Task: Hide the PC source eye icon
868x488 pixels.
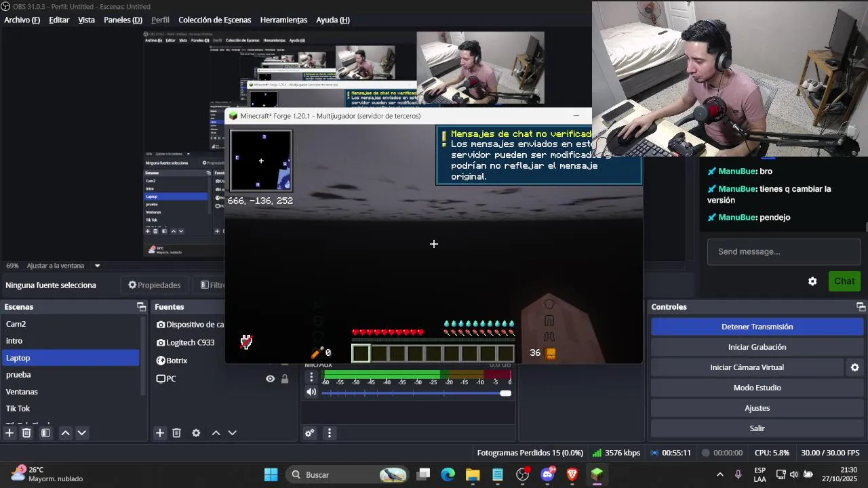Action: point(270,379)
